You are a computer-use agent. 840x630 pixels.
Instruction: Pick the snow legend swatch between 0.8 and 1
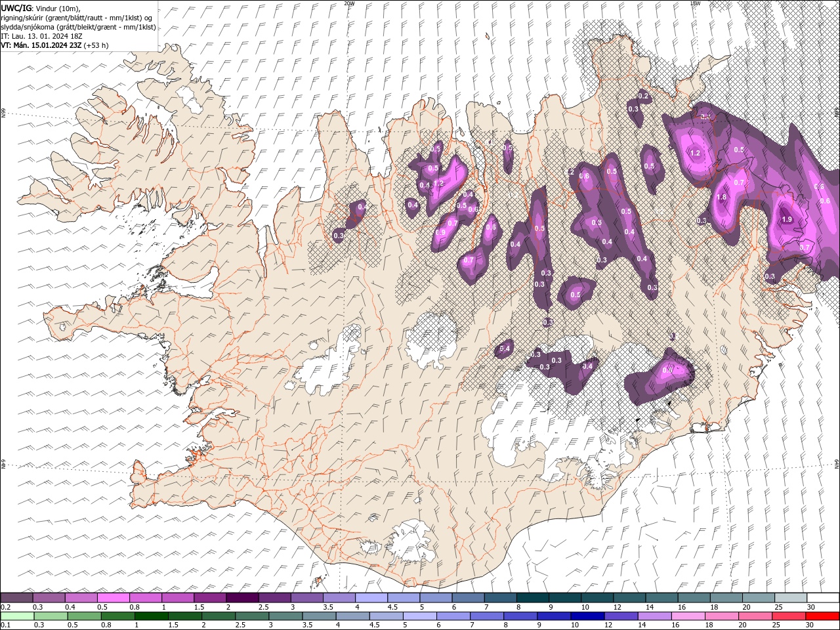click(x=145, y=597)
